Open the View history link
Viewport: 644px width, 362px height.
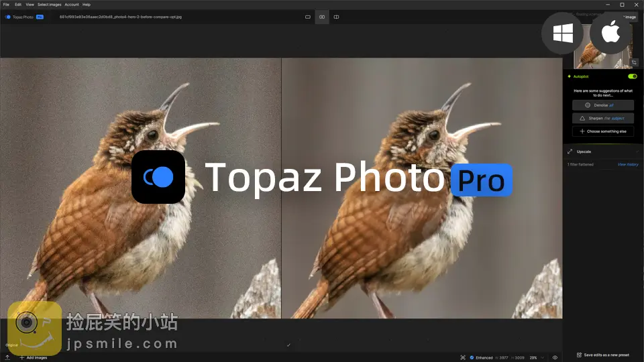[x=627, y=164]
